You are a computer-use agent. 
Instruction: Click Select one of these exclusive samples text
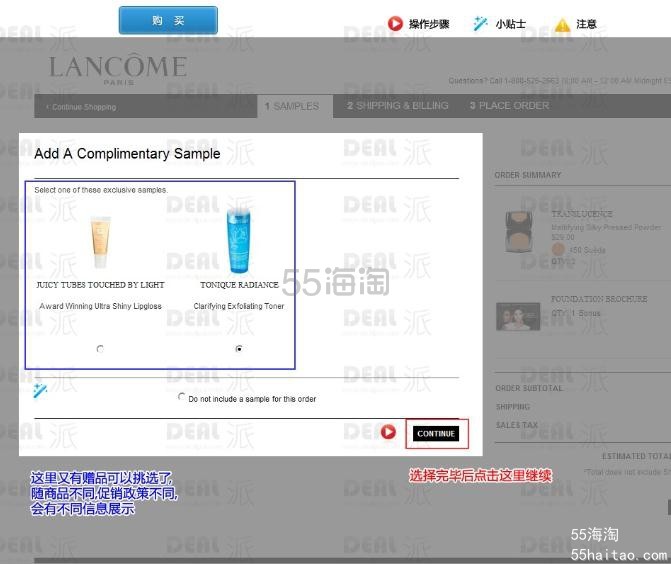pos(101,190)
